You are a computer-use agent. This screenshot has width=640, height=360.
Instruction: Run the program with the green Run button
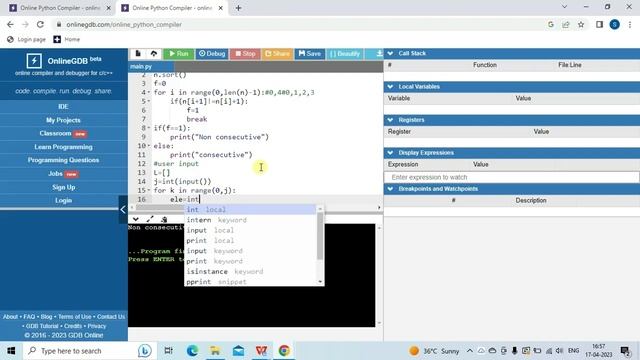click(x=178, y=53)
